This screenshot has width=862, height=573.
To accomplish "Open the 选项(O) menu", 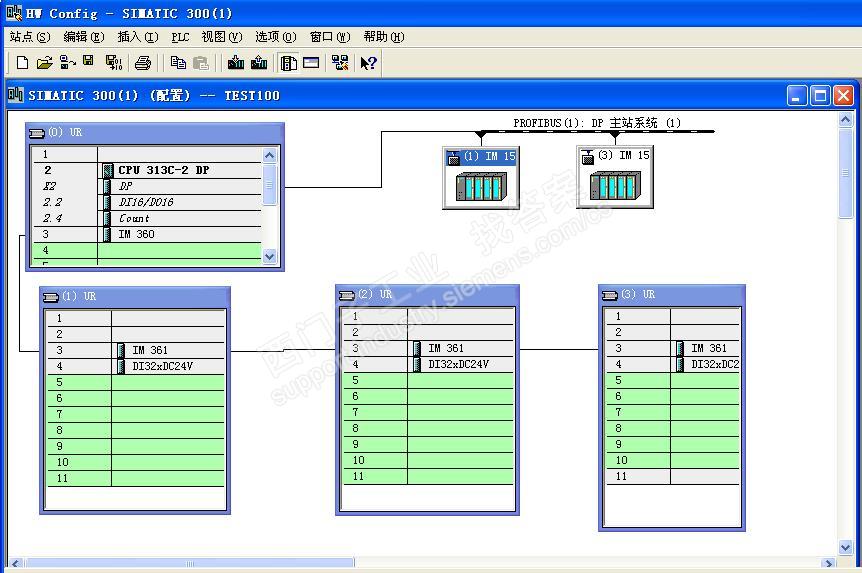I will (276, 37).
